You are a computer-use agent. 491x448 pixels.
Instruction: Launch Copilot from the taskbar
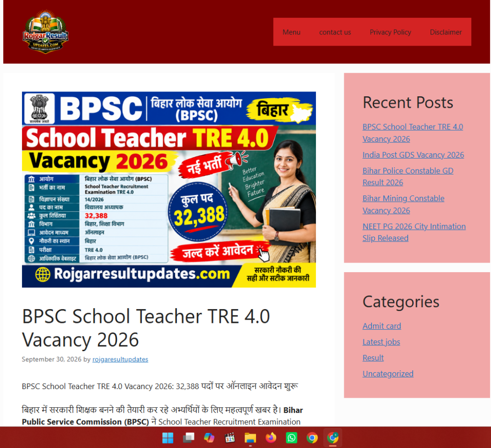tap(209, 437)
